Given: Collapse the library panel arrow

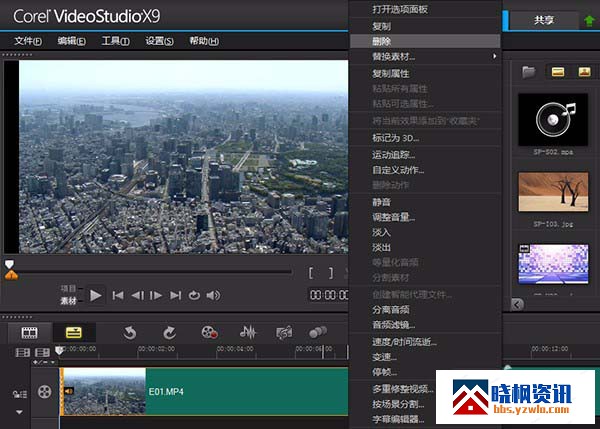Looking at the screenshot, I should coord(517,305).
